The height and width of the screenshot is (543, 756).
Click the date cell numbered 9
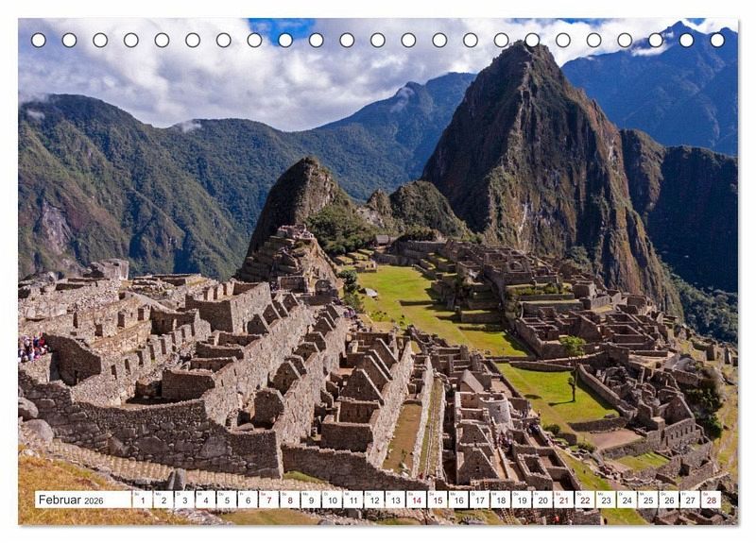(x=311, y=500)
